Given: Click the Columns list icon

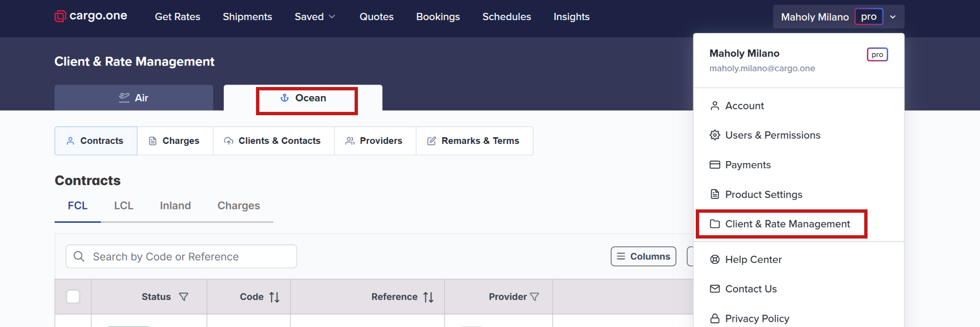Looking at the screenshot, I should pyautogui.click(x=621, y=256).
